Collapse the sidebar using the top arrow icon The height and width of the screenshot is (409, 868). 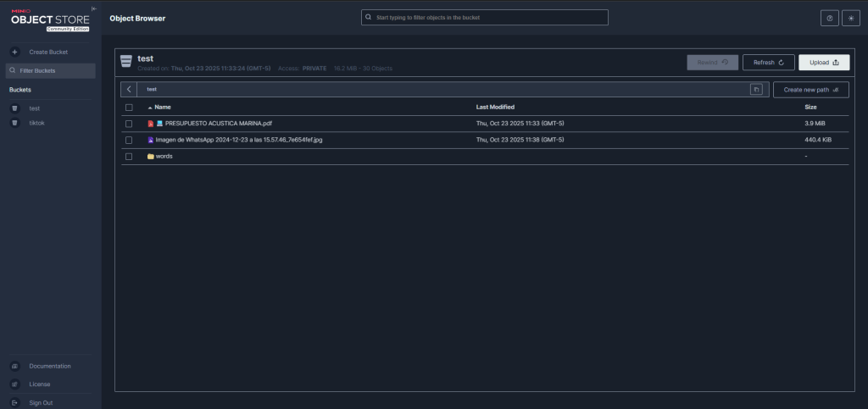tap(94, 8)
